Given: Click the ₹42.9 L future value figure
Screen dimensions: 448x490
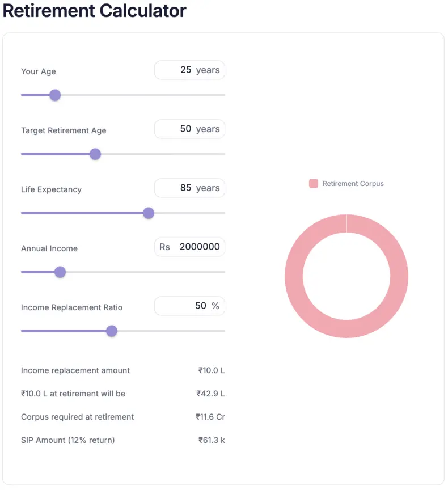Looking at the screenshot, I should coord(211,394).
